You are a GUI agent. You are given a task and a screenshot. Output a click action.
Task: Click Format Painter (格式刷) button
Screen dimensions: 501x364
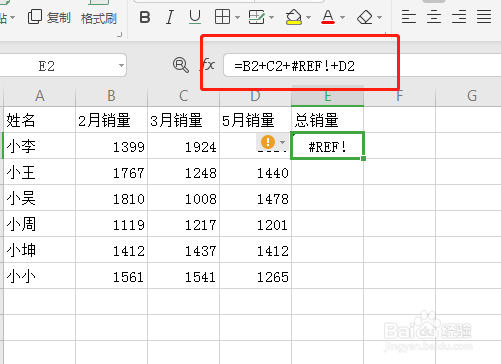[99, 18]
